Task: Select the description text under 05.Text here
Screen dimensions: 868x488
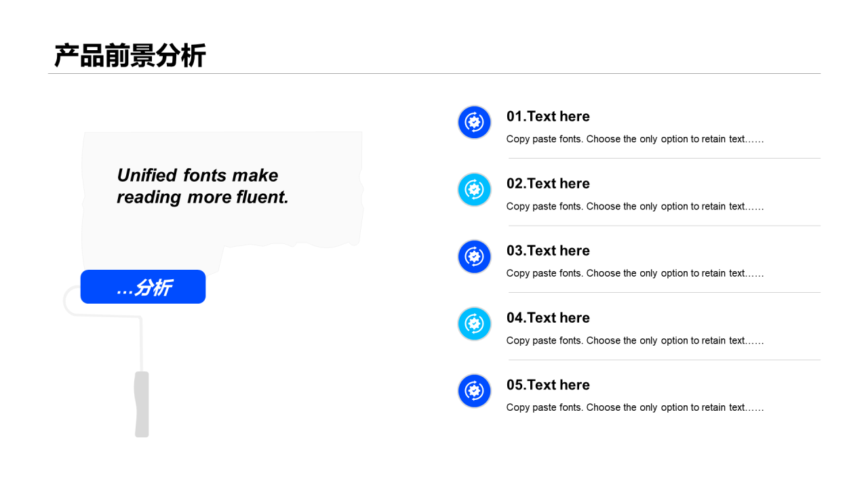Action: 635,407
